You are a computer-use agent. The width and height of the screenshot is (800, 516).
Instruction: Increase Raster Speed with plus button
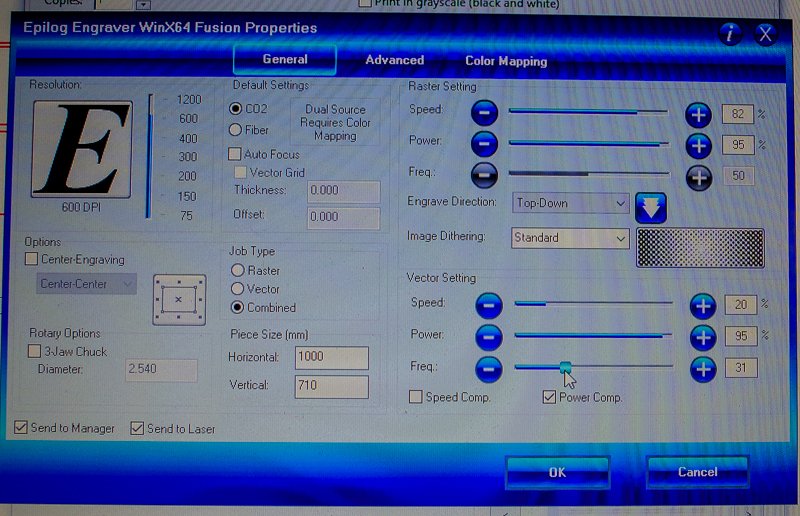[x=698, y=115]
